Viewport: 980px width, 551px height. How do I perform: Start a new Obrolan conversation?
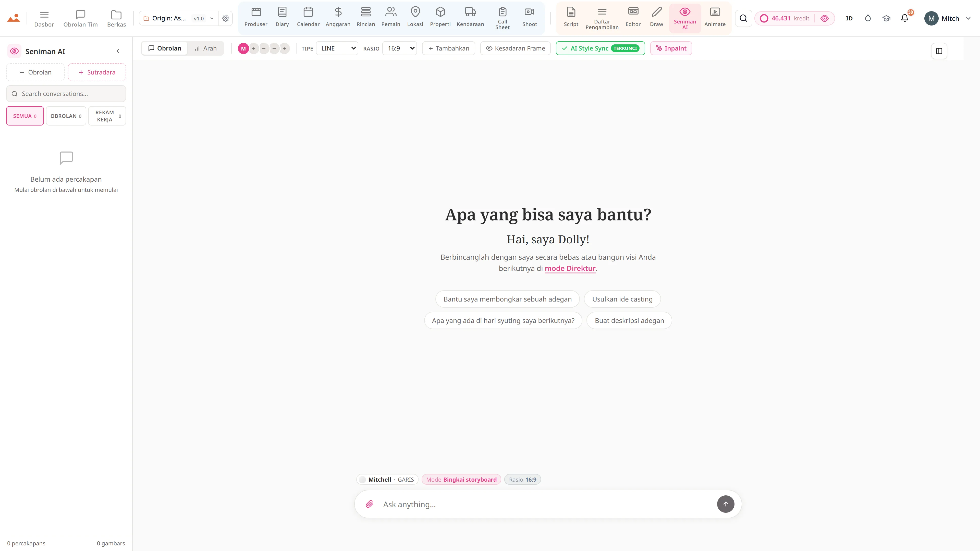(x=35, y=72)
